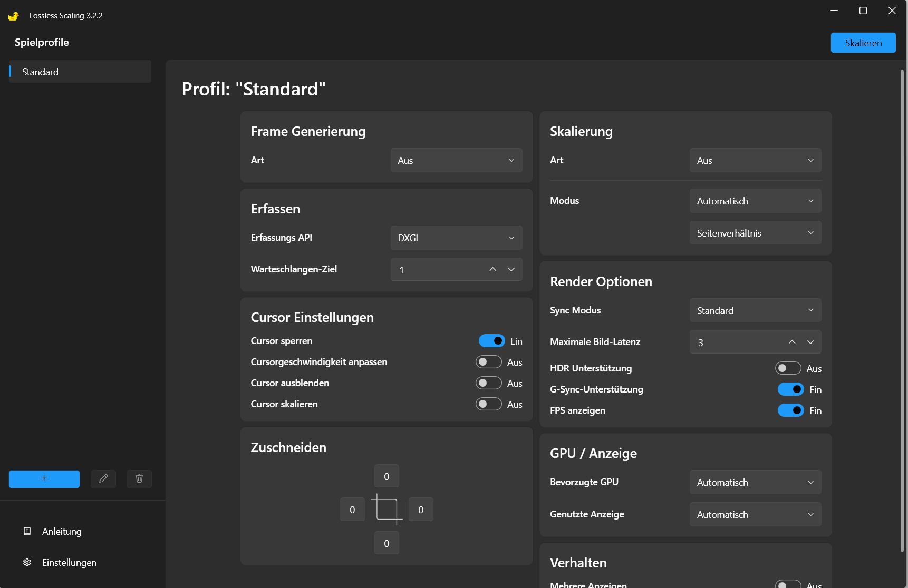Click the top crop value field
The width and height of the screenshot is (908, 588).
tap(387, 476)
